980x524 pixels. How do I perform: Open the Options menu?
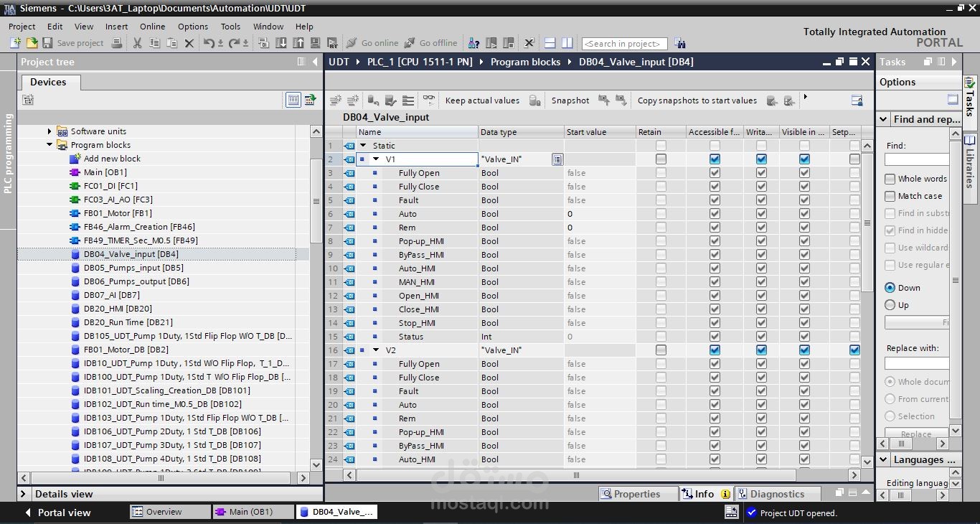click(193, 27)
